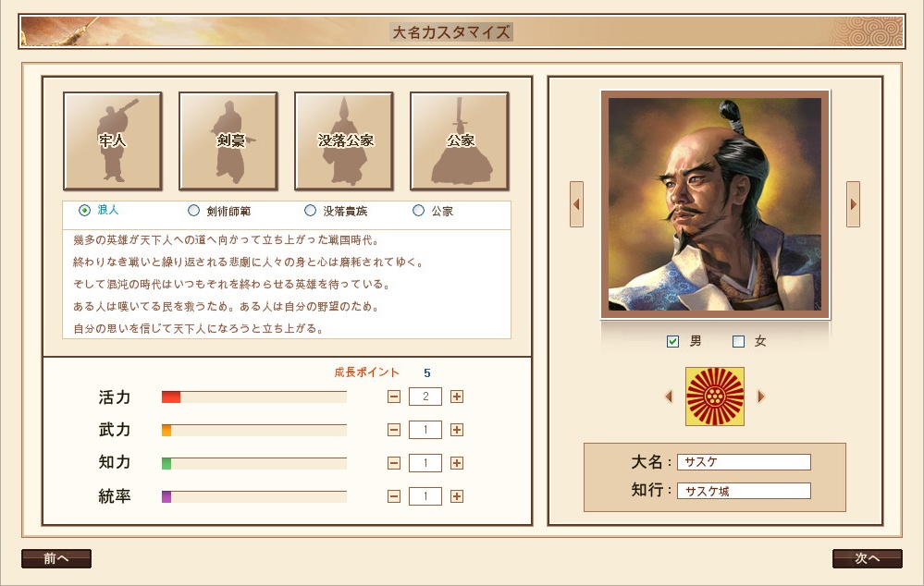
Task: Show next portrait with right arrow
Action: (854, 204)
